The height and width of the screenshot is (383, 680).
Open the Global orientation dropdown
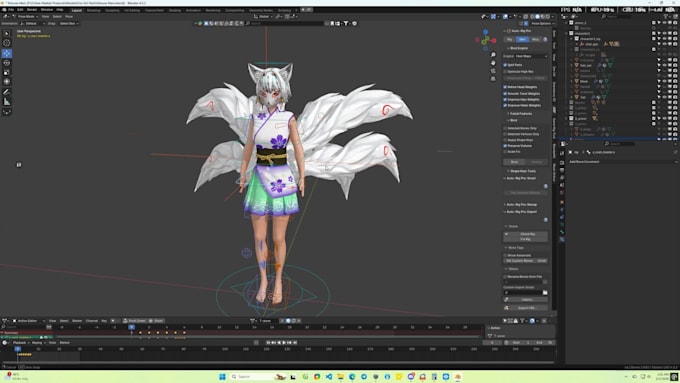pyautogui.click(x=264, y=16)
